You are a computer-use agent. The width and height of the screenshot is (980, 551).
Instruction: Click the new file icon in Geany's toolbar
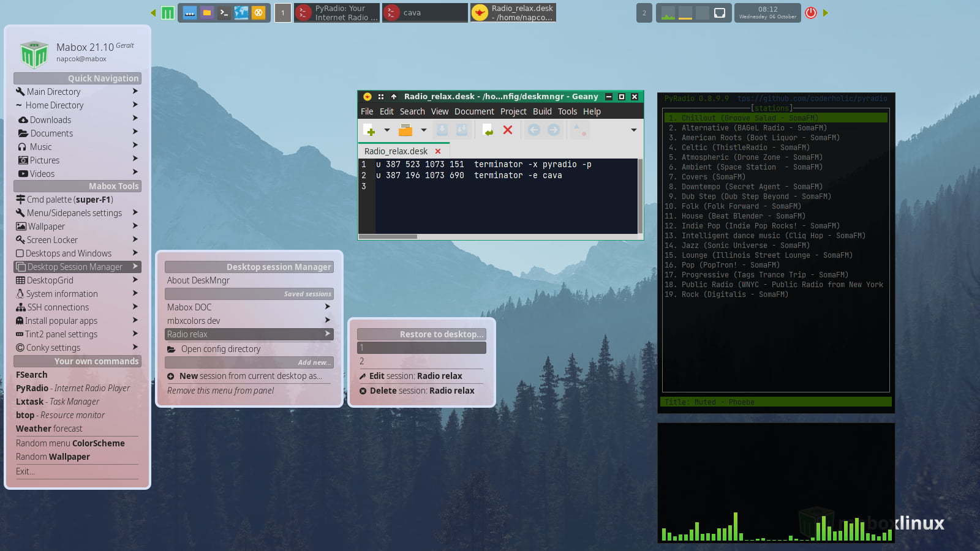[369, 130]
